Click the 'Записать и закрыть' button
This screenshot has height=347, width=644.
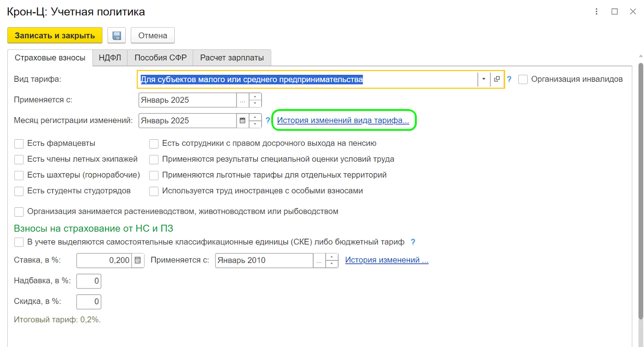55,35
